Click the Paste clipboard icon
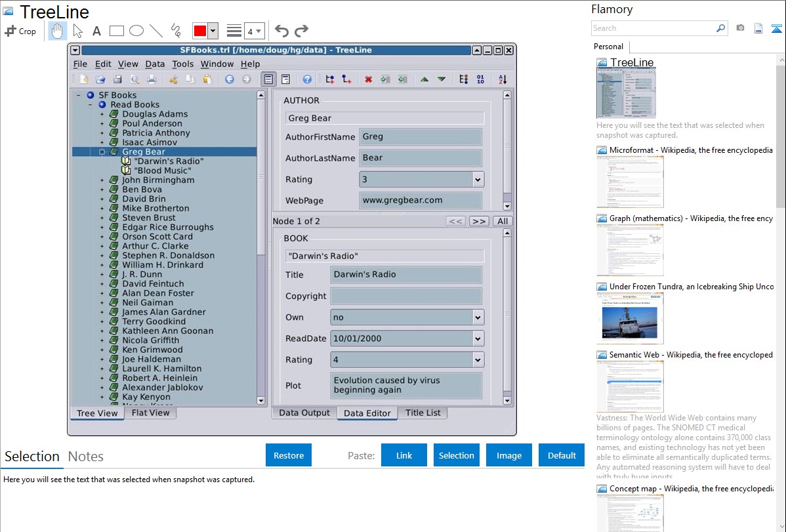This screenshot has width=786, height=532. 207,79
